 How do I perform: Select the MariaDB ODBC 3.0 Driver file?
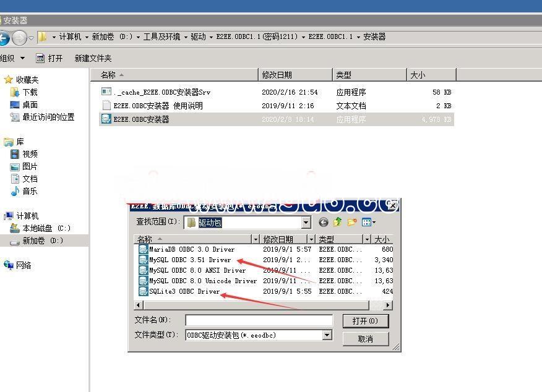[x=191, y=249]
